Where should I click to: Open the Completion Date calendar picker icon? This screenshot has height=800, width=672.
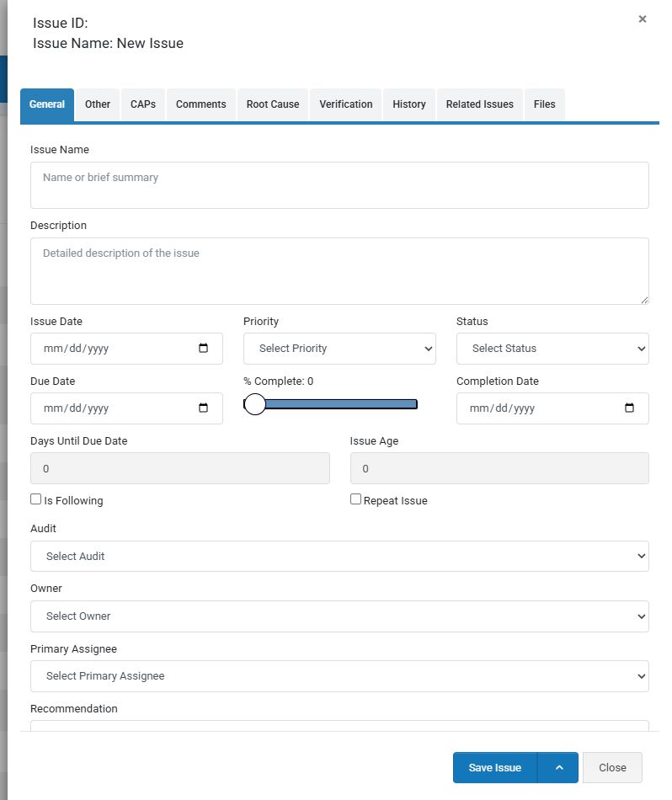[629, 408]
